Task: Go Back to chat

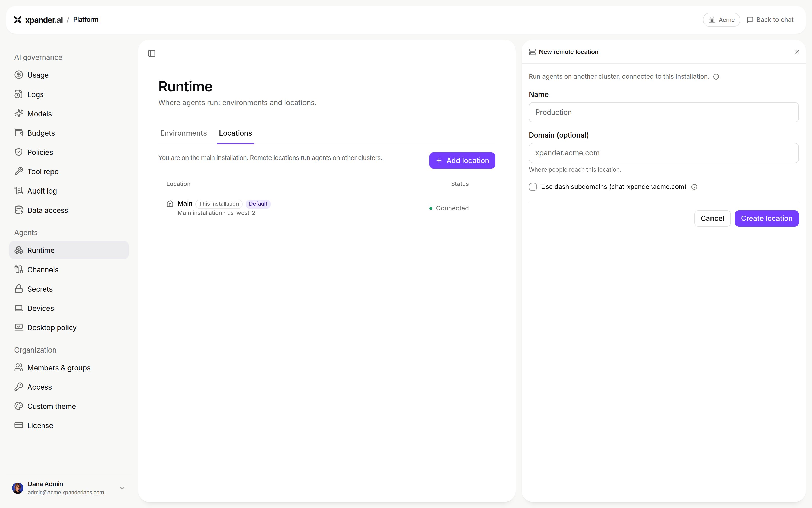Action: (x=770, y=20)
